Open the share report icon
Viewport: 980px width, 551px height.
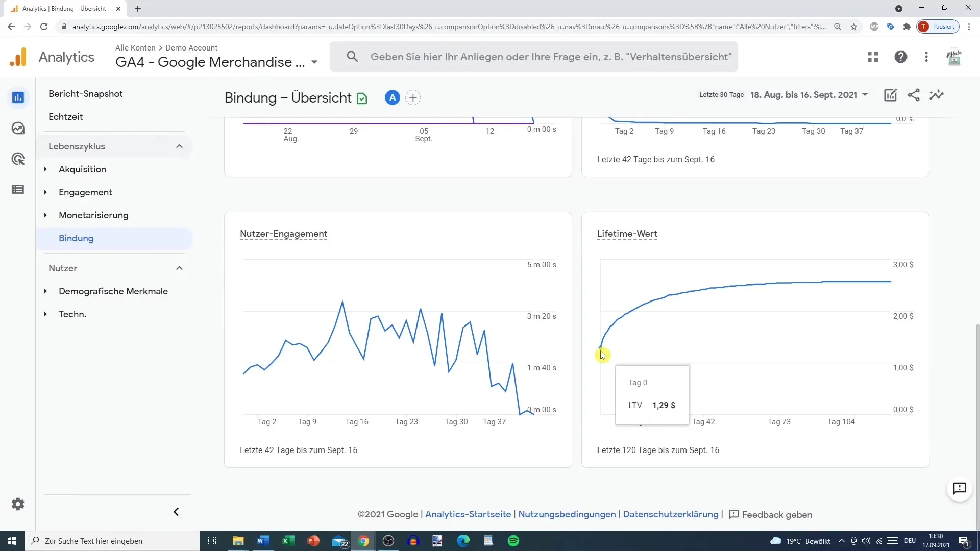tap(913, 95)
